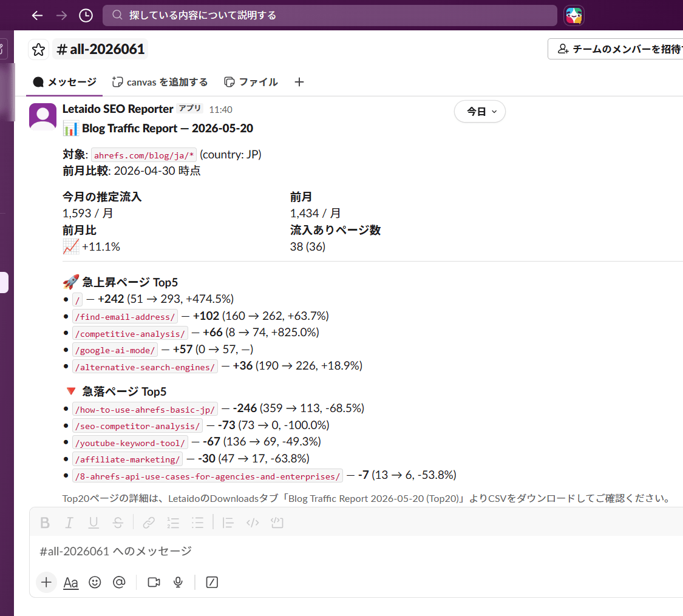This screenshot has width=683, height=616.
Task: Open the 今日 date dropdown
Action: [x=480, y=112]
